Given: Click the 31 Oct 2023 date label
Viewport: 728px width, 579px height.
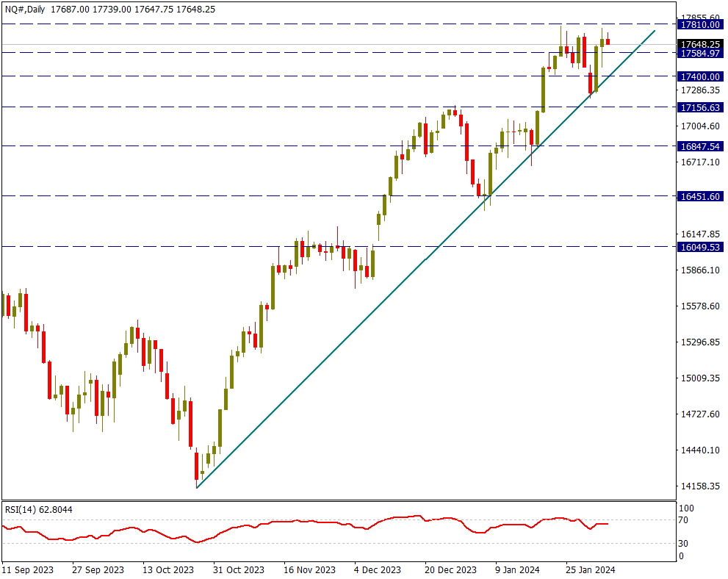Looking at the screenshot, I should click(x=239, y=569).
